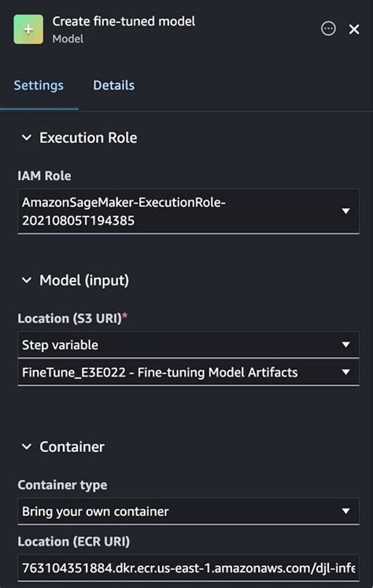Viewport: 373px width, 588px height.
Task: Switch to the Settings tab
Action: click(39, 85)
